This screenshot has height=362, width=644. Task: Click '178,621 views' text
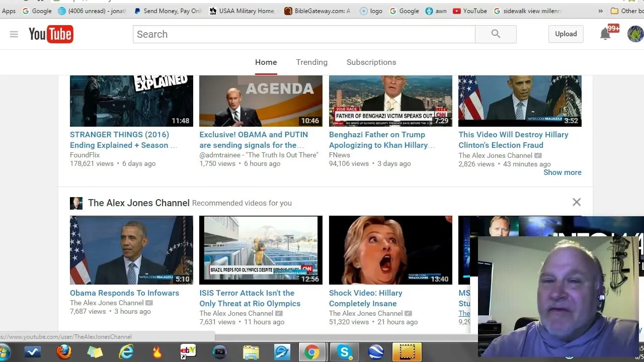coord(92,164)
